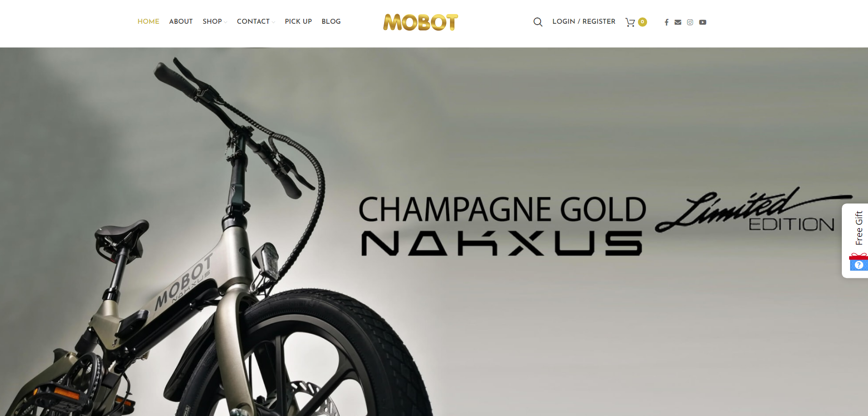Viewport: 868px width, 416px height.
Task: Open the Instagram profile icon
Action: tap(690, 22)
